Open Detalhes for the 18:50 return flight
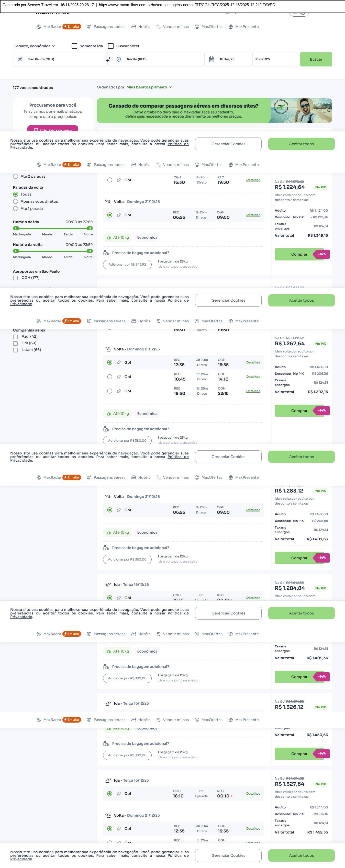 (253, 391)
